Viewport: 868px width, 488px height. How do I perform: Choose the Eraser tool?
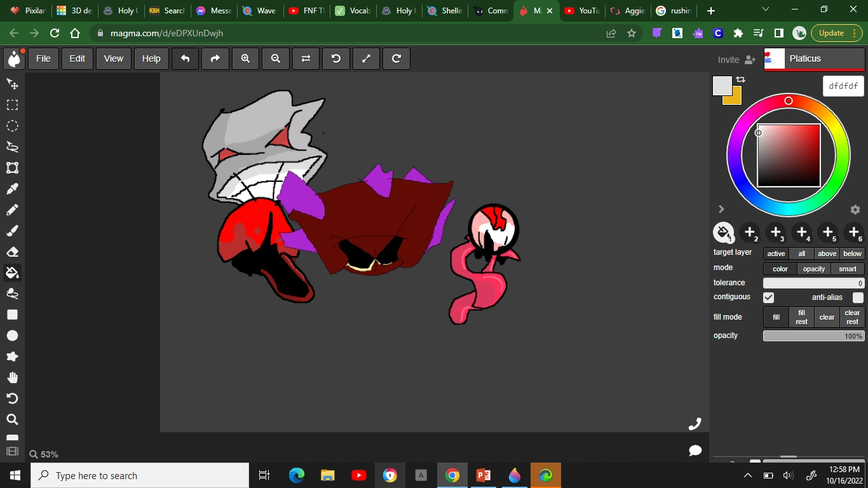click(12, 252)
